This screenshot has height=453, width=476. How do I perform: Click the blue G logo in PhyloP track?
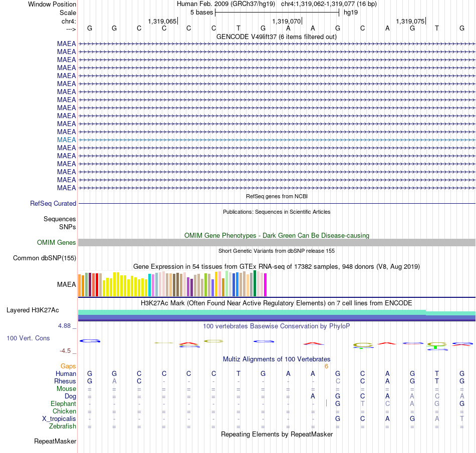pyautogui.click(x=90, y=341)
